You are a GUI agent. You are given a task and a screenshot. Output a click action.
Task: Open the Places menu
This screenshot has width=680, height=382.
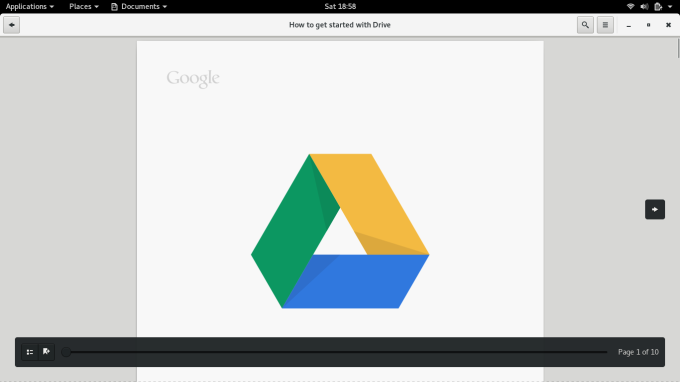point(84,7)
